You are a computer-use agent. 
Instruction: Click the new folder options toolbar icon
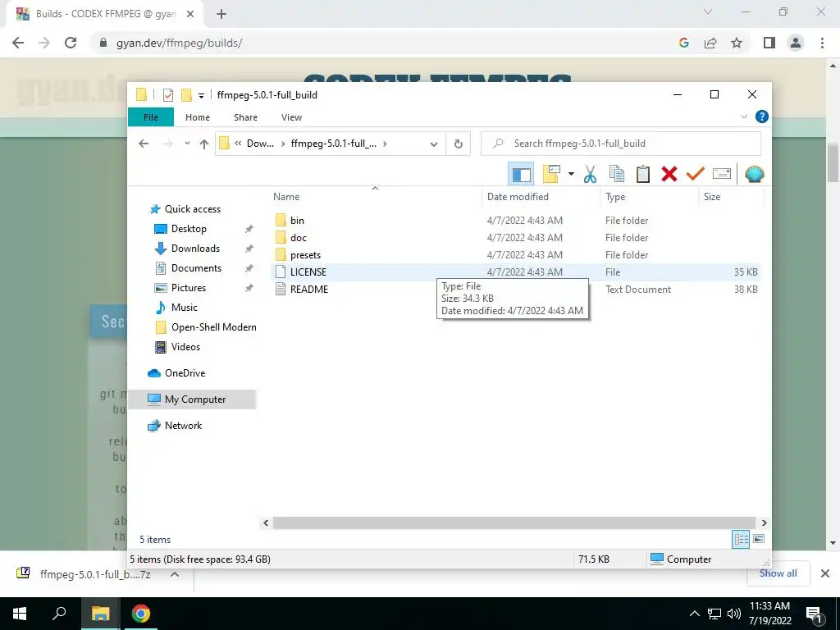(551, 174)
